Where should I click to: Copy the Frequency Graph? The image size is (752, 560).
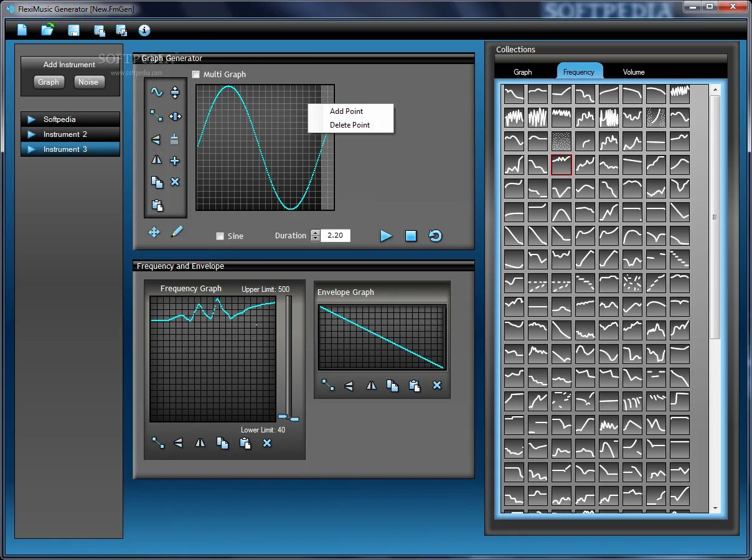click(222, 443)
